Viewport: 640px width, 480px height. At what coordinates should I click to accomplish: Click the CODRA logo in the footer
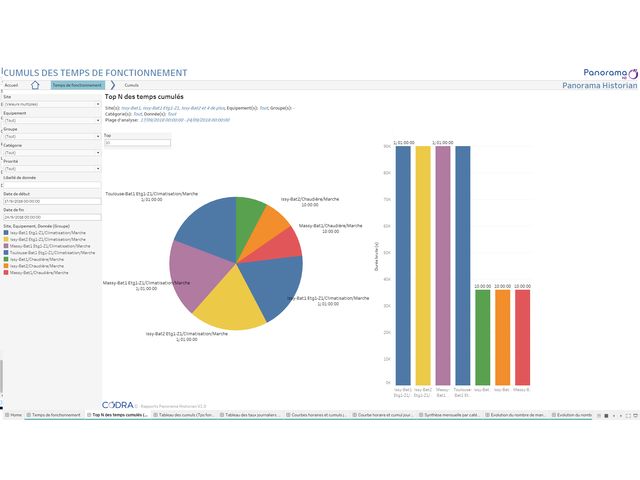(x=118, y=404)
